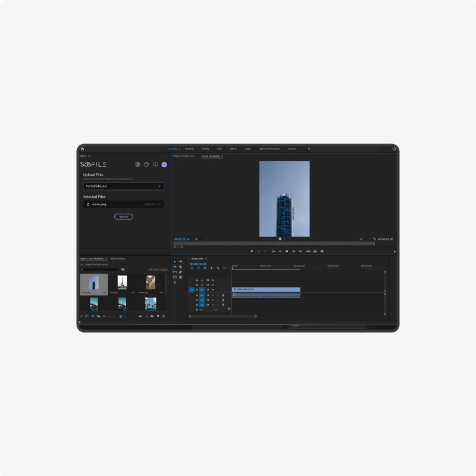The image size is (476, 476).
Task: Click the Export Frame camera icon
Action: tap(322, 251)
